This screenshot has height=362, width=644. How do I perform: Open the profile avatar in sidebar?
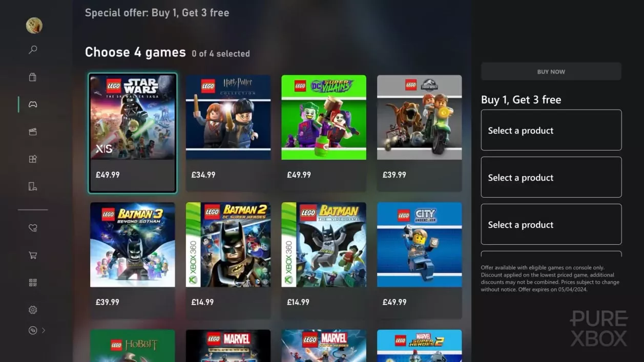point(34,26)
